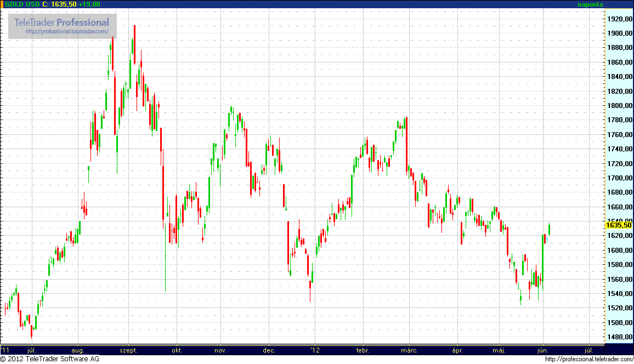Select the '12 year marker on time axis
Viewport: 634px width, 364px height.
(x=314, y=350)
